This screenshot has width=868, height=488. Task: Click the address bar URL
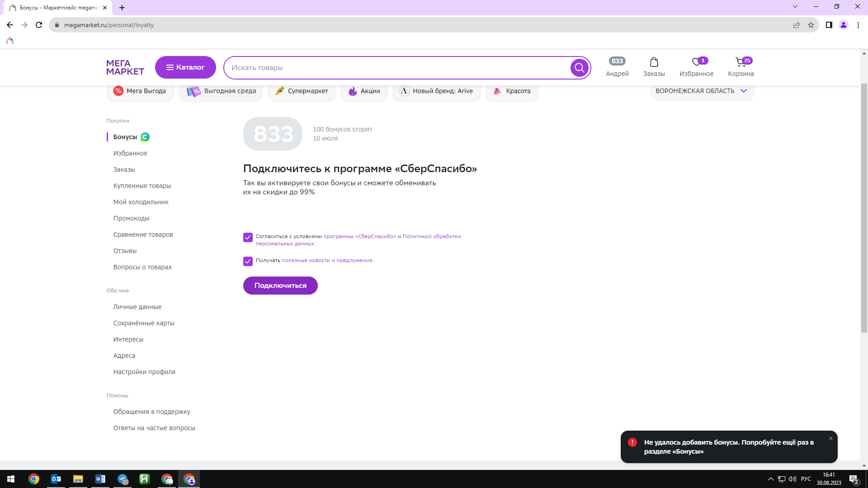pos(109,25)
